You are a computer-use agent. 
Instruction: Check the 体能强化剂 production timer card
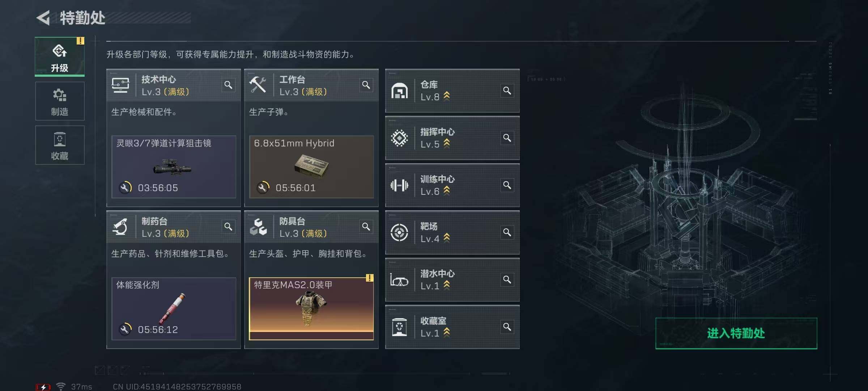174,309
